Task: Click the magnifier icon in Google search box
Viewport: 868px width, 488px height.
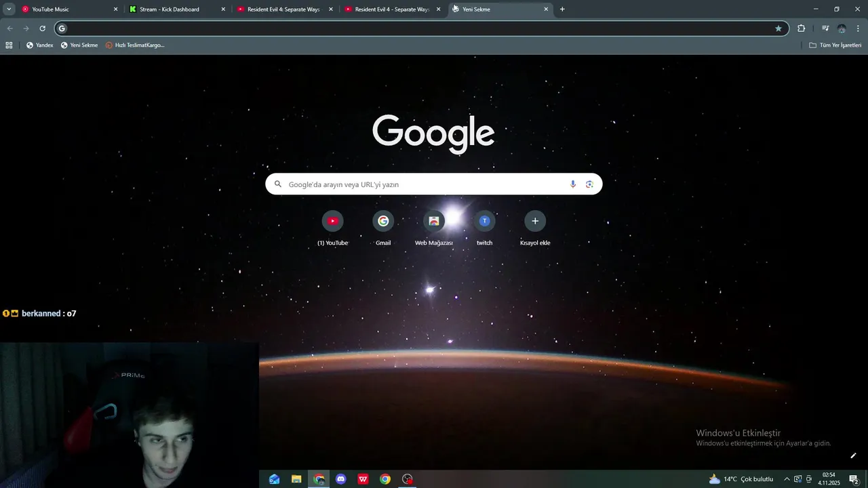Action: pyautogui.click(x=277, y=184)
